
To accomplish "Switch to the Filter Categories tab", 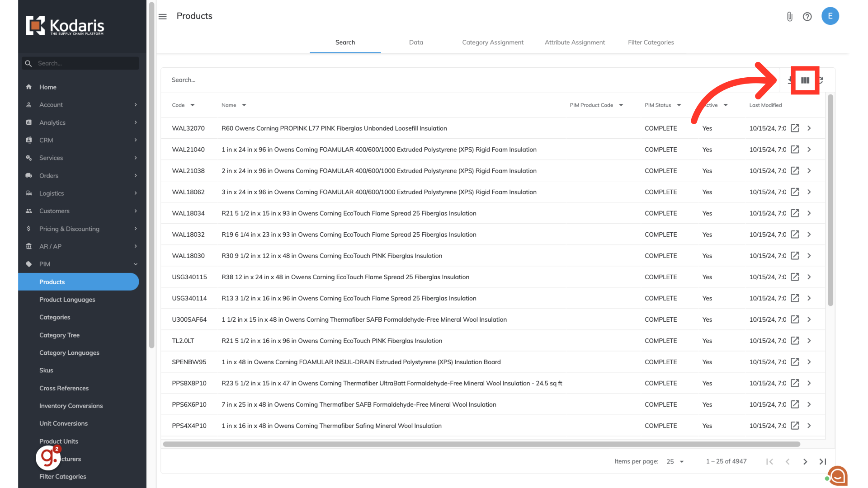I will pos(651,42).
